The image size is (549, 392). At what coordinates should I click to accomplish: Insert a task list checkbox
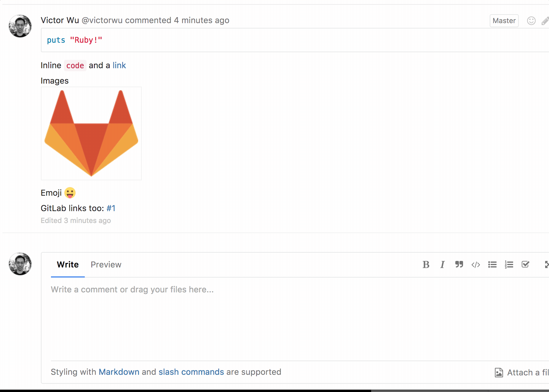point(525,264)
